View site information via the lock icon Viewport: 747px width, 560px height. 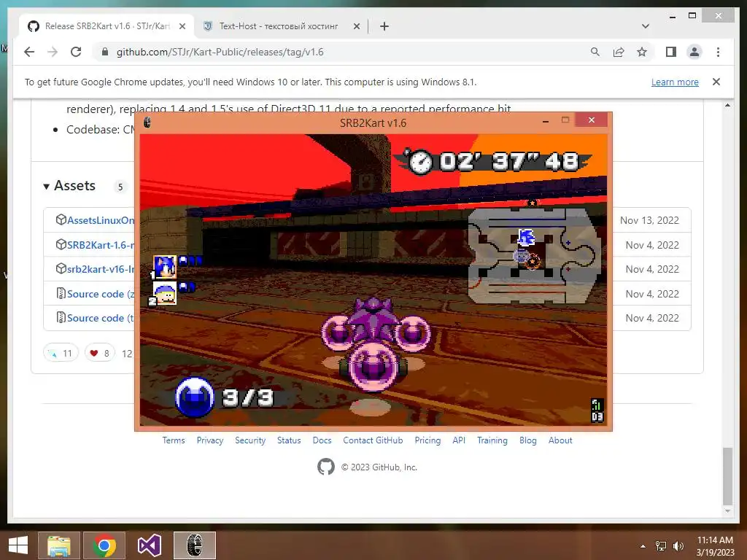coord(105,52)
